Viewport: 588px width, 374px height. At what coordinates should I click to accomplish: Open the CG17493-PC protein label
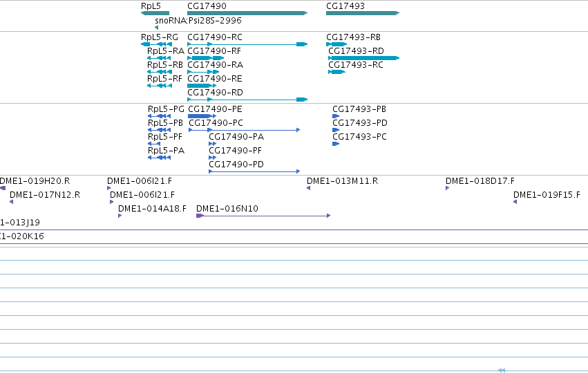pos(359,137)
